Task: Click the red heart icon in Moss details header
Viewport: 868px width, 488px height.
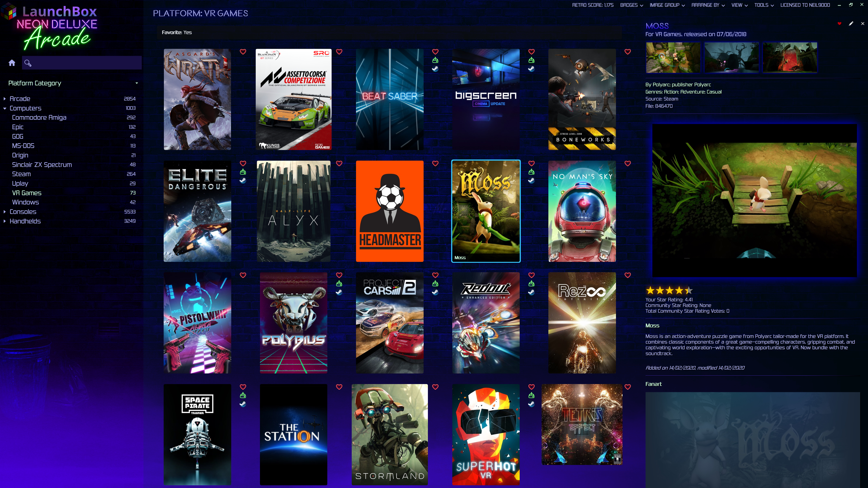Action: click(x=839, y=23)
